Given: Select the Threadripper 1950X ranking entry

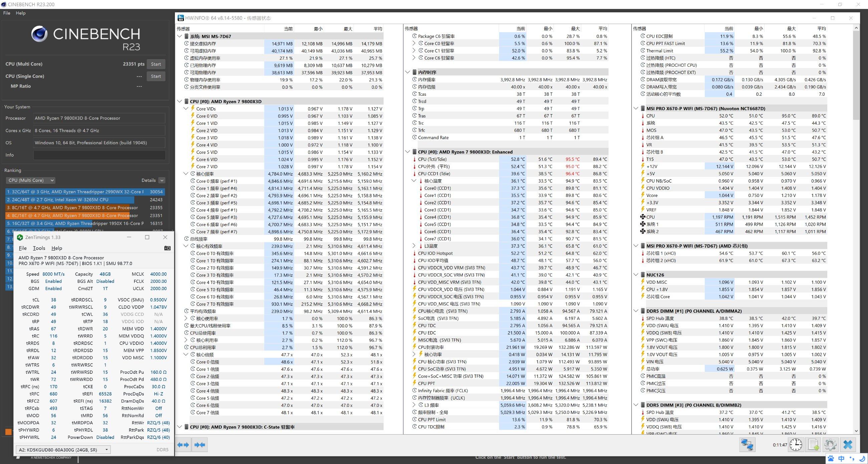Looking at the screenshot, I should (x=85, y=223).
